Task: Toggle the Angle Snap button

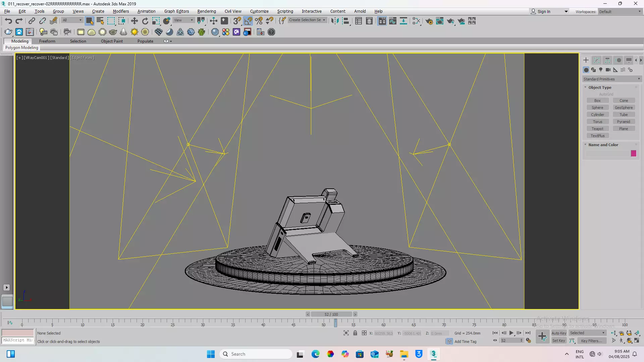Action: click(x=248, y=21)
